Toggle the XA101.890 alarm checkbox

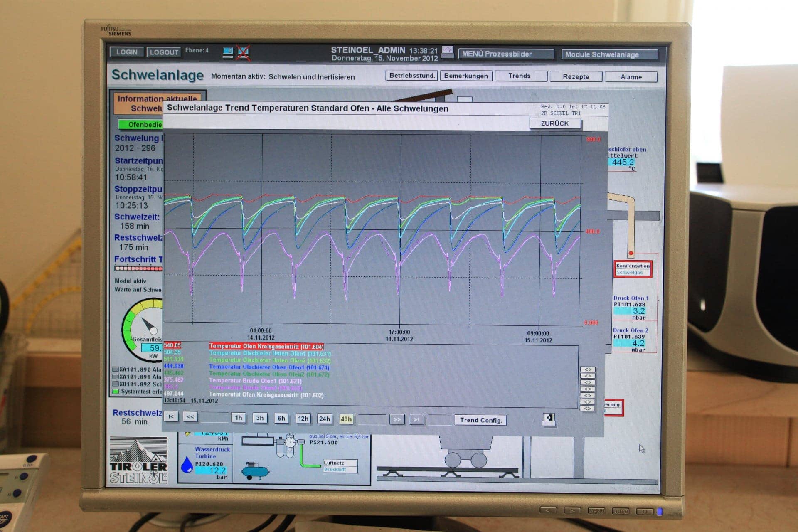pyautogui.click(x=116, y=369)
